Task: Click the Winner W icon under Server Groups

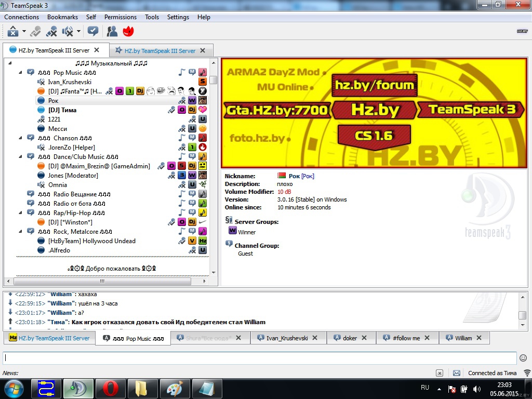Action: tap(232, 230)
